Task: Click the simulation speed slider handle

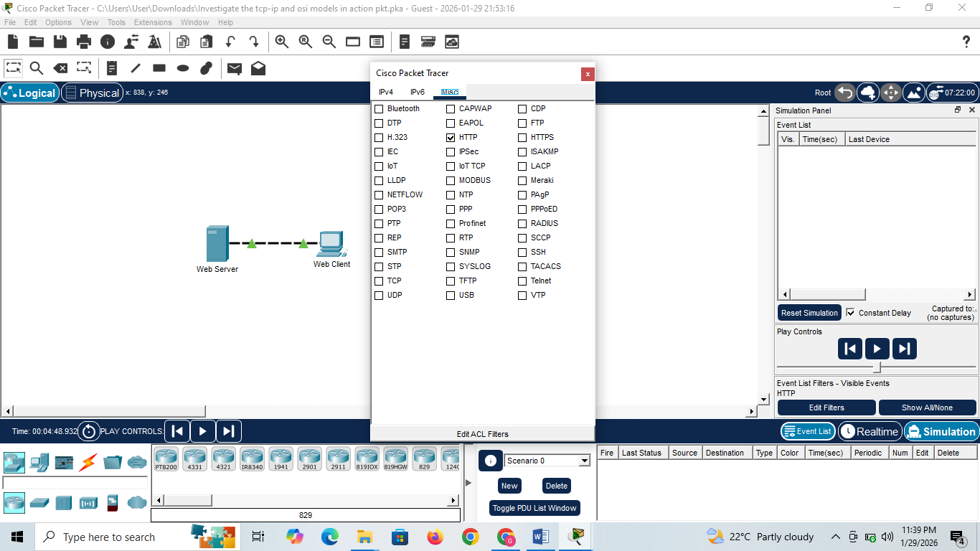Action: [877, 367]
